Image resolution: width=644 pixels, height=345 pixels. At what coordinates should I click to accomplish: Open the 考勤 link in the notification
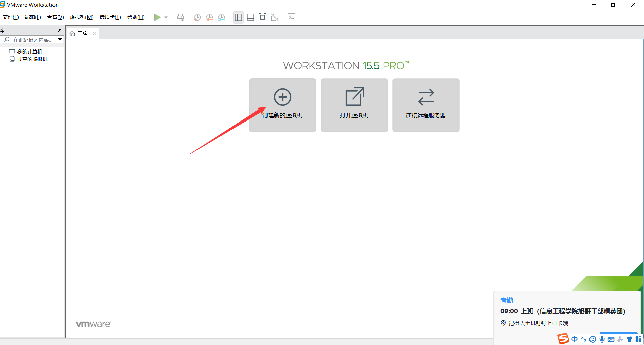(507, 300)
